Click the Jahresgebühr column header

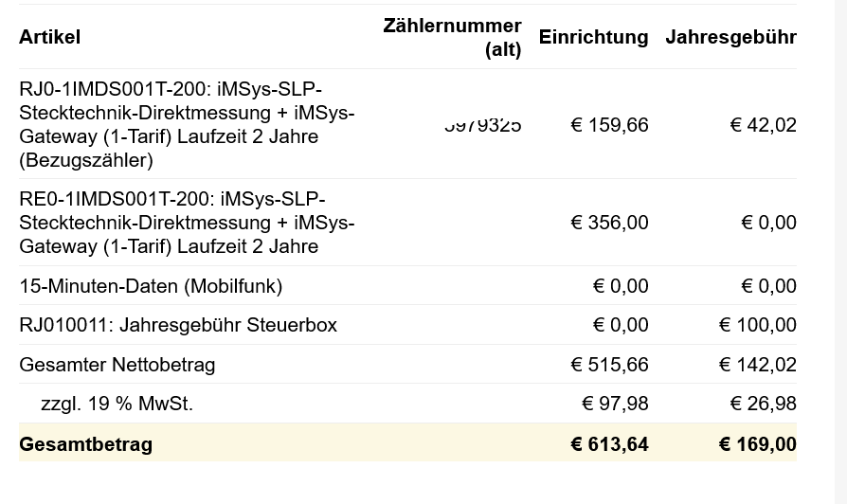click(x=730, y=37)
